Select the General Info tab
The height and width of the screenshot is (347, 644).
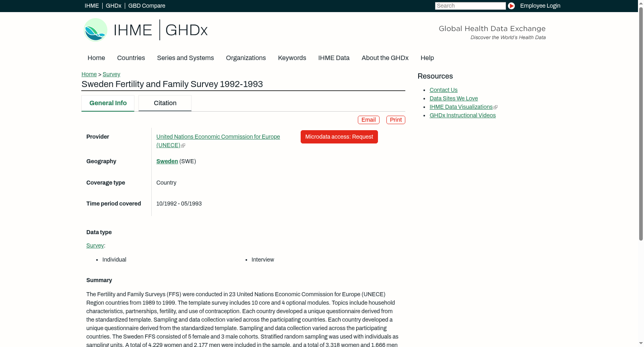pos(108,103)
